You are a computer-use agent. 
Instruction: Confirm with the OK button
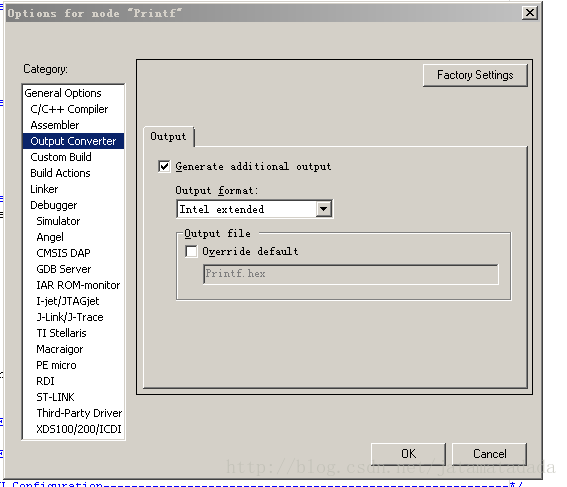click(408, 454)
